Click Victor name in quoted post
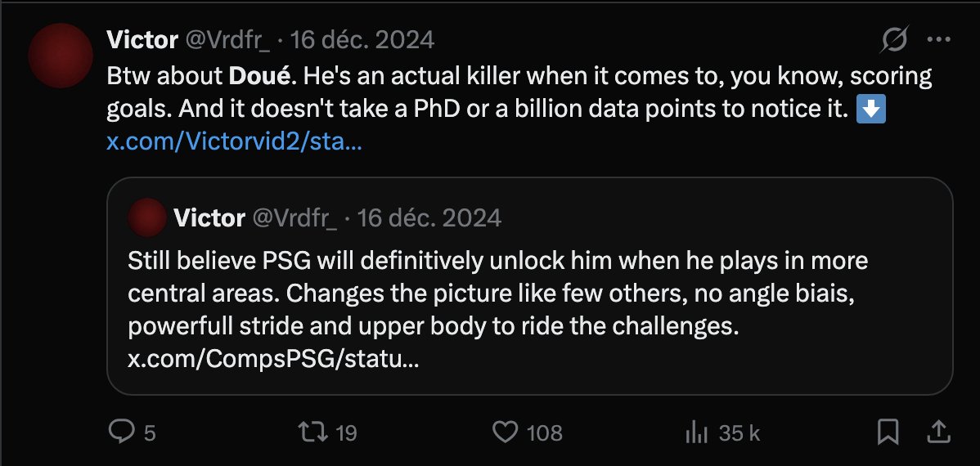This screenshot has height=466, width=980. (x=209, y=217)
